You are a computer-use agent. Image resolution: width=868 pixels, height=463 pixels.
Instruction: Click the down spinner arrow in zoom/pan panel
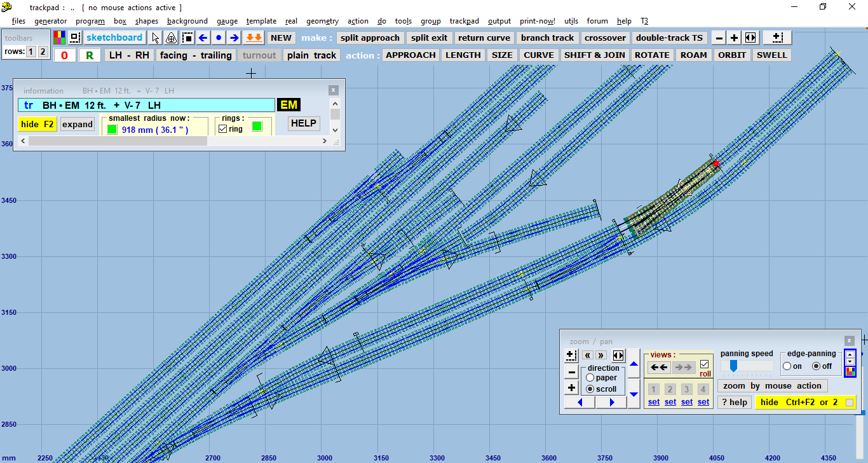click(850, 361)
